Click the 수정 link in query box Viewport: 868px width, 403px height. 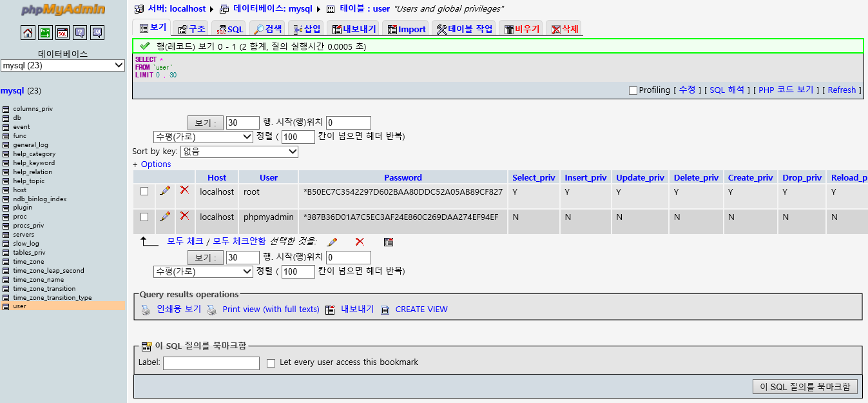click(x=687, y=90)
